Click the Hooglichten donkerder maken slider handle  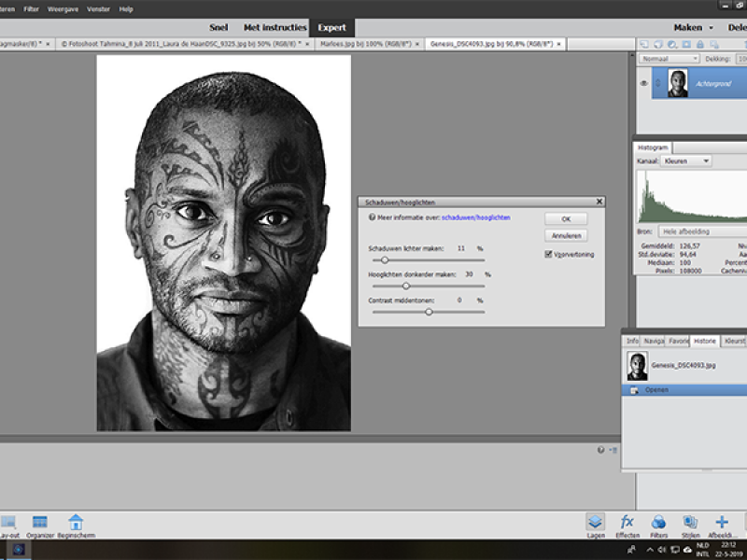(406, 286)
